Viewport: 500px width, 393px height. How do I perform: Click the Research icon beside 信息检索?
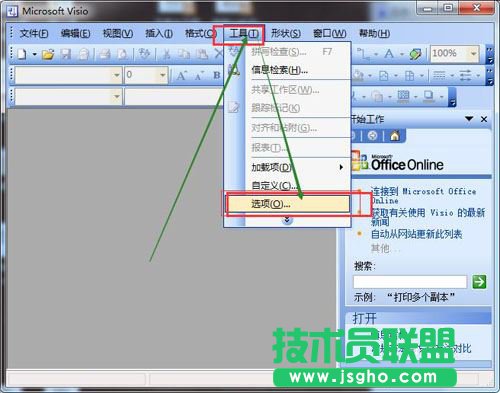pos(234,70)
